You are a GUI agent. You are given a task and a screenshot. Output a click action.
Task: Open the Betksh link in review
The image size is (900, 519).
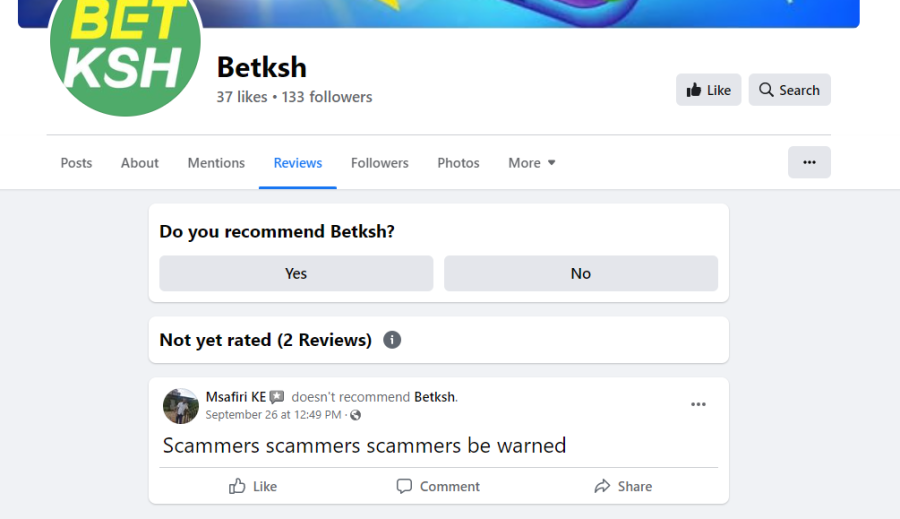click(435, 397)
